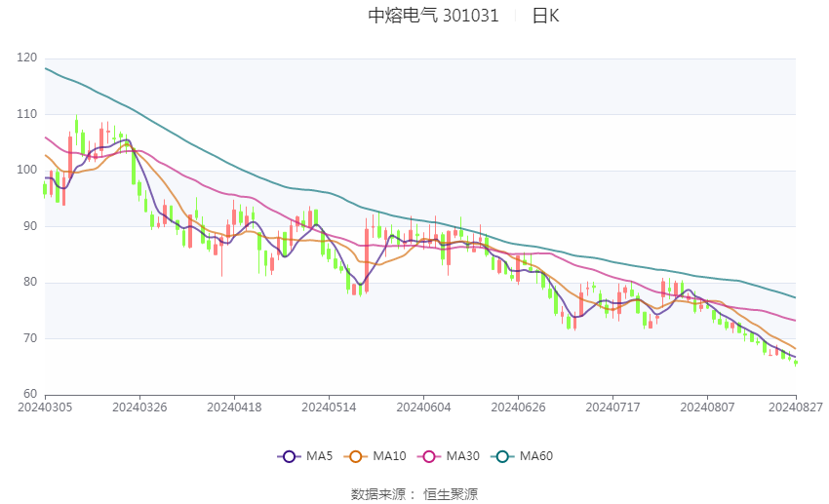This screenshot has height=504, width=829.
Task: Click the 60 price axis label
Action: (x=30, y=394)
